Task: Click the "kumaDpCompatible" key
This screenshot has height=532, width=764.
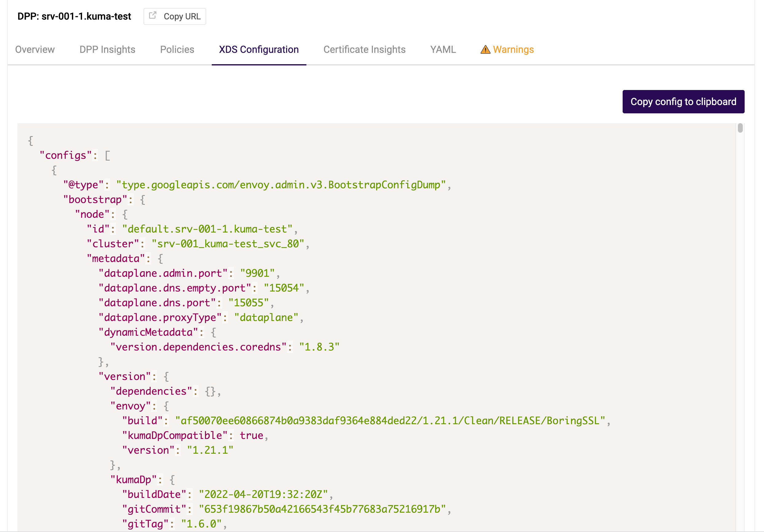Action: pyautogui.click(x=175, y=436)
